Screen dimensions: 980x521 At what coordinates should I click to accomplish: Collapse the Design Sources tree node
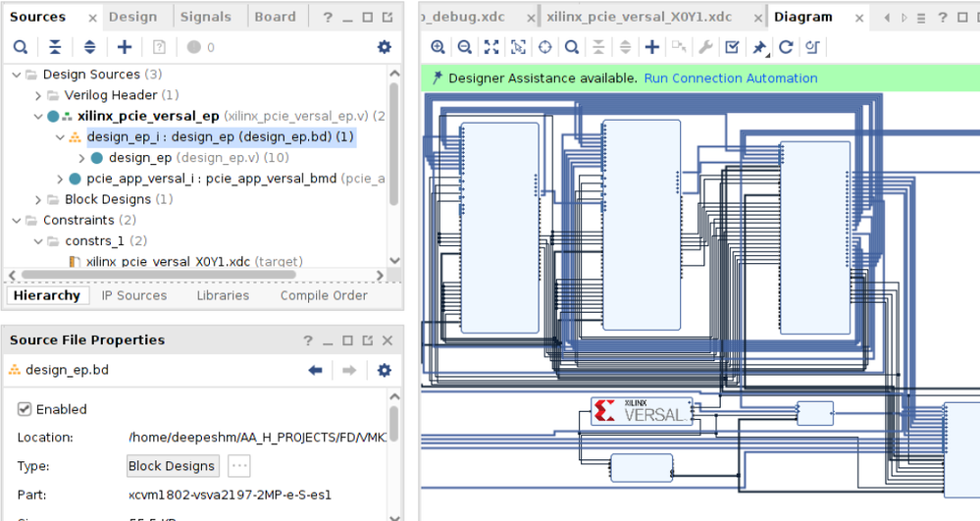click(17, 75)
